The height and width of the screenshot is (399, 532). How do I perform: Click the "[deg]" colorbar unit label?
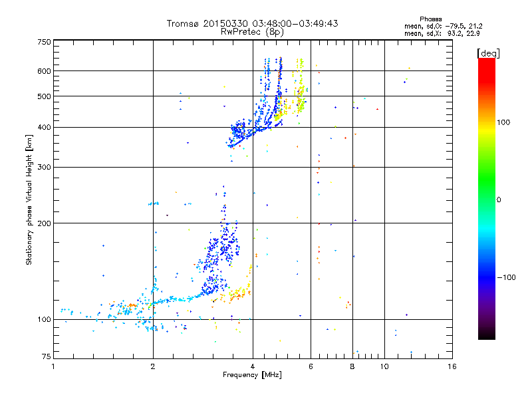(488, 53)
